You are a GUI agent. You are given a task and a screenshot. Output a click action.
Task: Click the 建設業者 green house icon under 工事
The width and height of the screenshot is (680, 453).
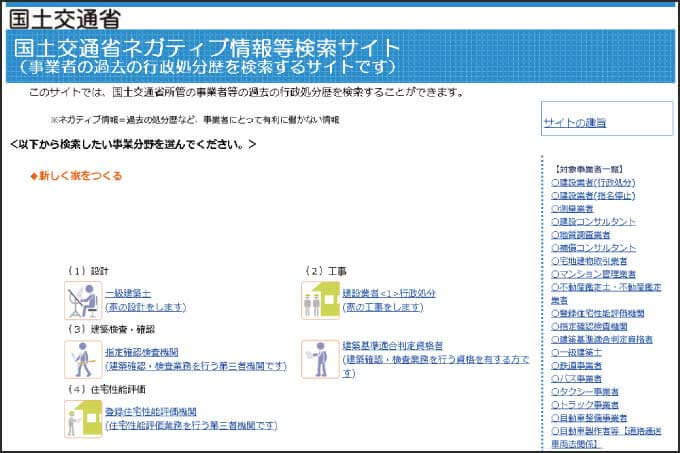(320, 300)
